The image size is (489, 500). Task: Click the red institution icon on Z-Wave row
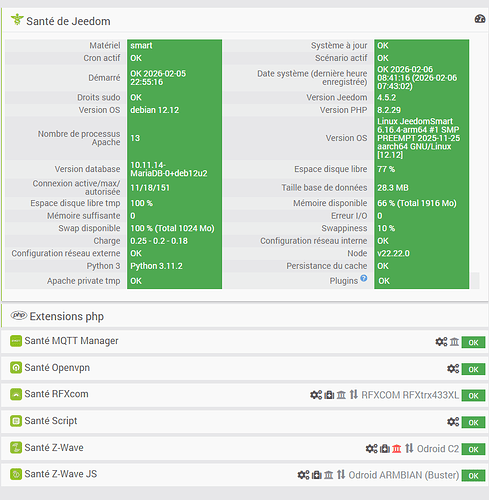(397, 449)
